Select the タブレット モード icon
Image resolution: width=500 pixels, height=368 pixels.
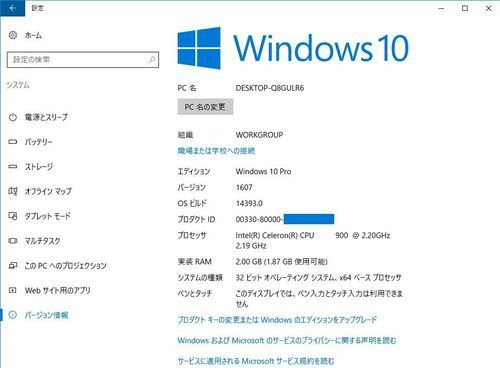pyautogui.click(x=13, y=216)
